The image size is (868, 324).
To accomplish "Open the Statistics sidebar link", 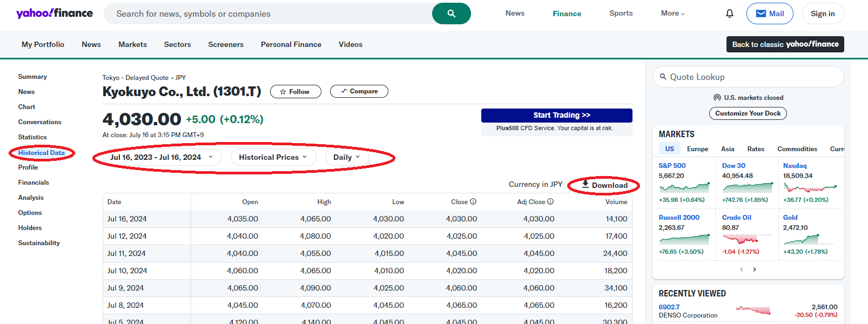I will coord(32,137).
